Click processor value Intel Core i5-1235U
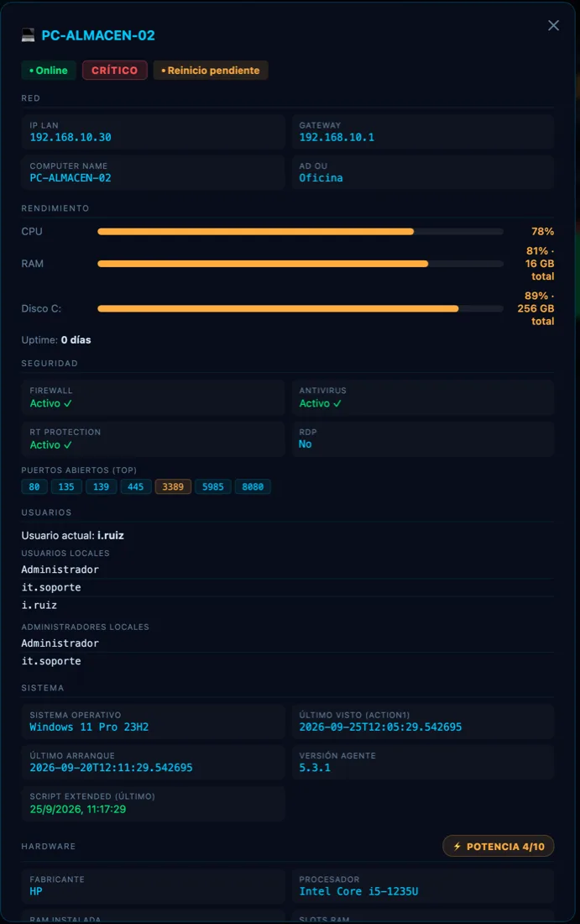 click(x=358, y=891)
